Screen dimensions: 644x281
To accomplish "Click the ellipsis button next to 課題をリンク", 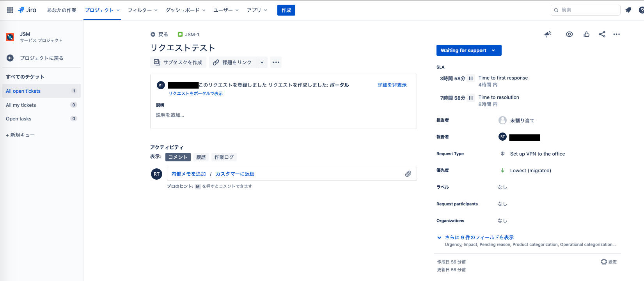I will (276, 62).
